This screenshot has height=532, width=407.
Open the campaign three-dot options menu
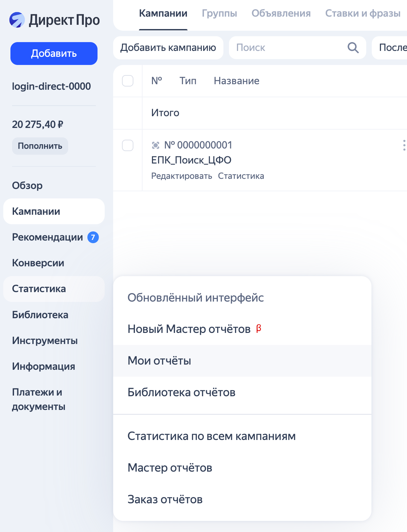pos(404,145)
